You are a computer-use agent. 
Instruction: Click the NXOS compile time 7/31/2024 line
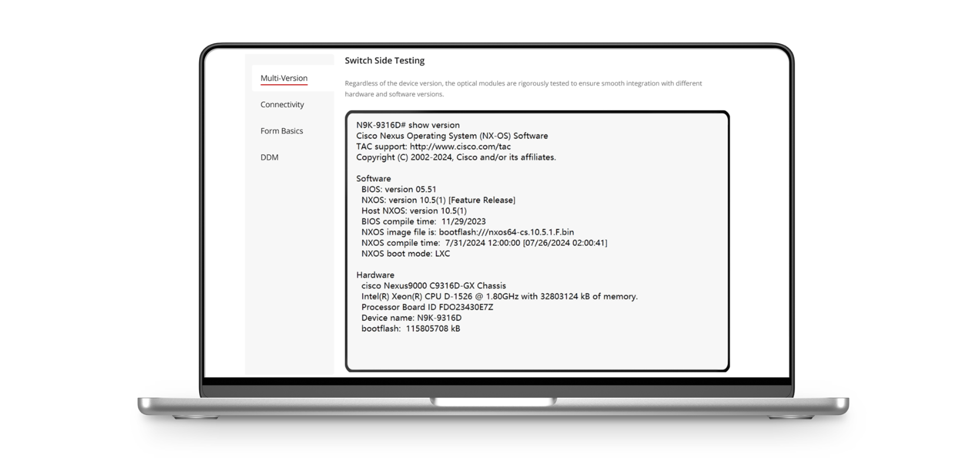(x=484, y=242)
